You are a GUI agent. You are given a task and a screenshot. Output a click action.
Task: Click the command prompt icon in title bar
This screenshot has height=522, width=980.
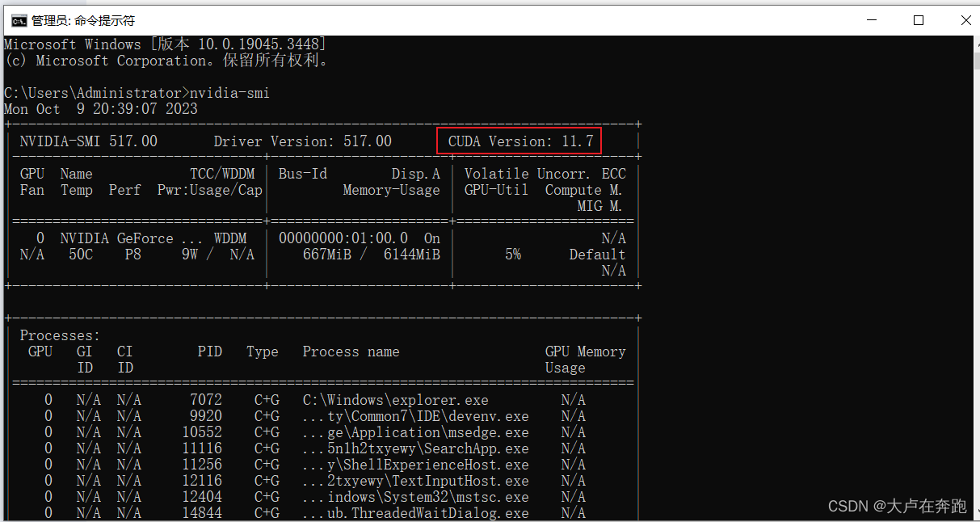(19, 20)
